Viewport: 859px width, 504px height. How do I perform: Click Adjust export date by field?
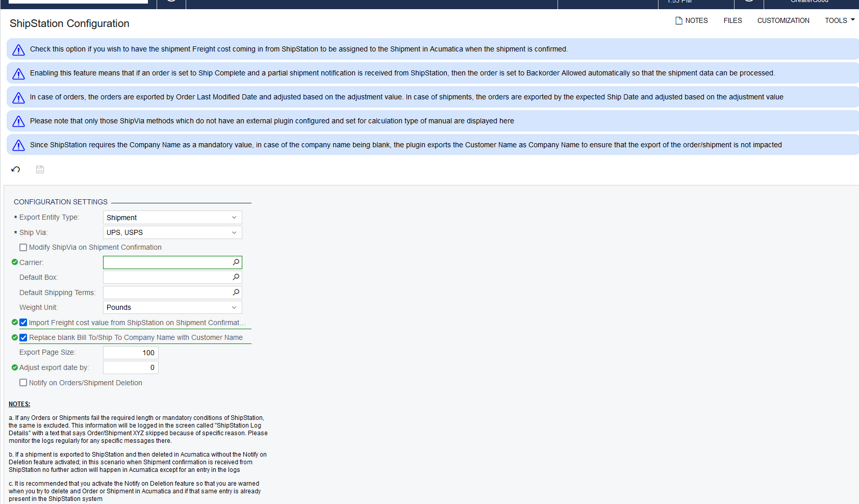pos(131,367)
